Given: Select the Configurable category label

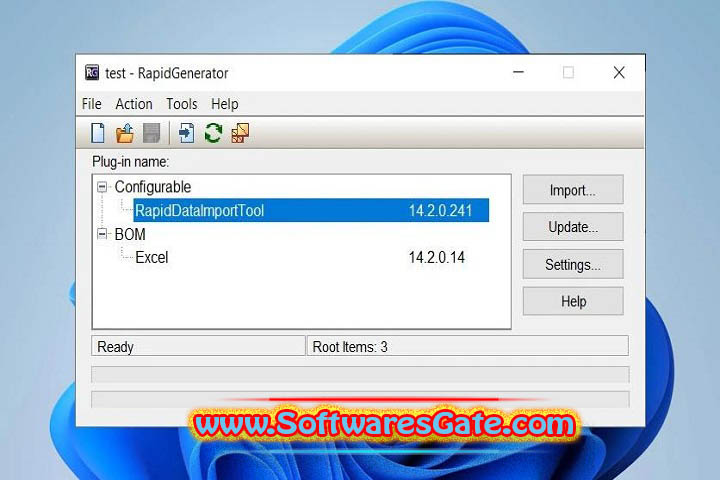Looking at the screenshot, I should (152, 187).
